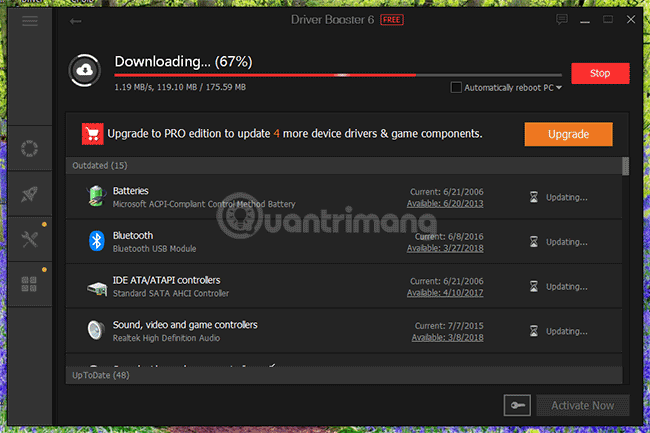Click the license key icon button

517,405
